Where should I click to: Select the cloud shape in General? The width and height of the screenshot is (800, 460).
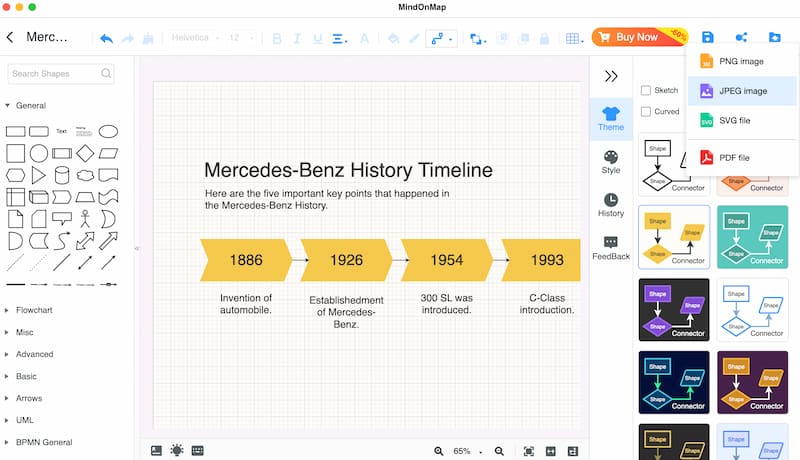85,175
